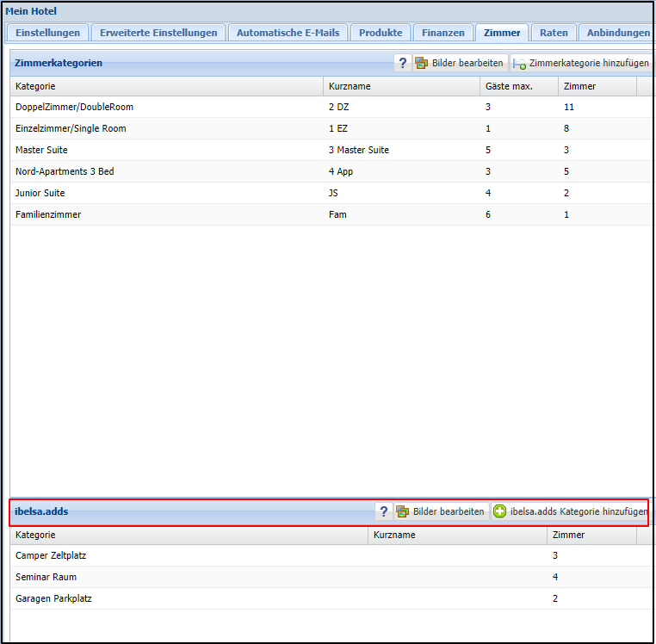656x644 pixels.
Task: Open the Anbindungen tab
Action: [617, 33]
